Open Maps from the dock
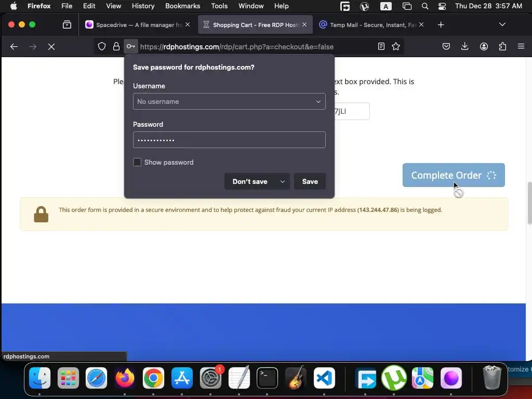Viewport: 532px width, 399px height. (422, 378)
